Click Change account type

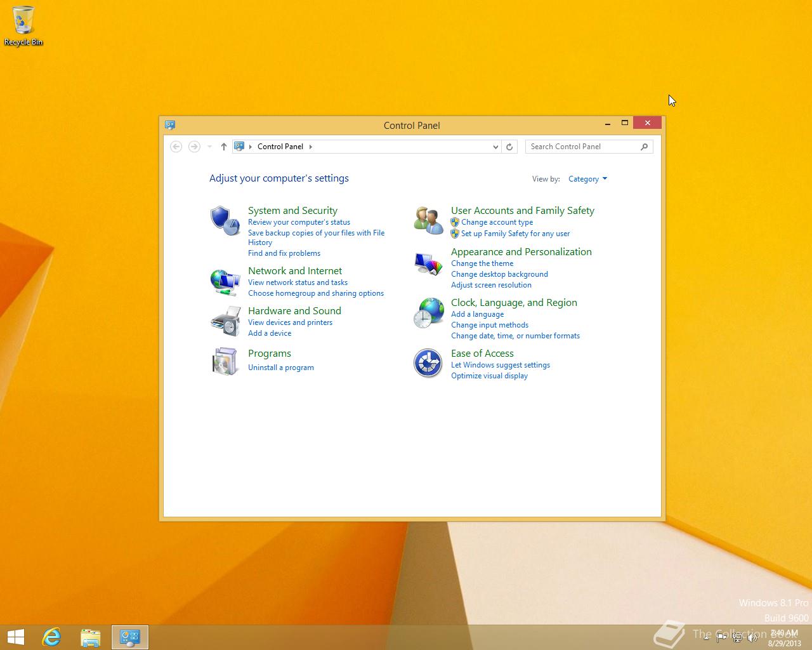(x=497, y=222)
